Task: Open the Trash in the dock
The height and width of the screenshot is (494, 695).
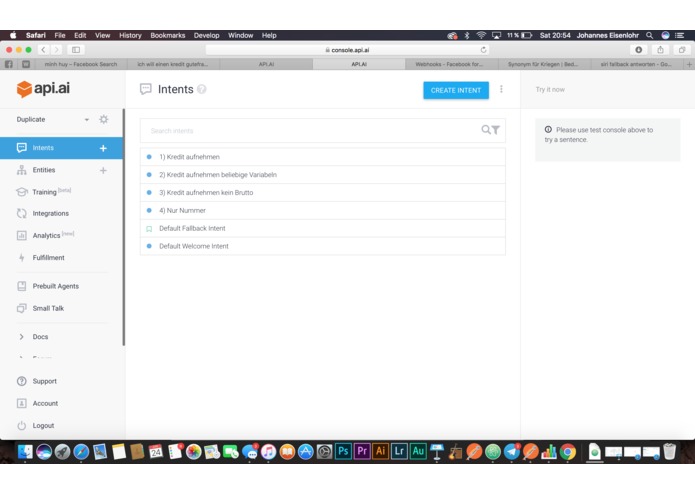Action: click(670, 451)
